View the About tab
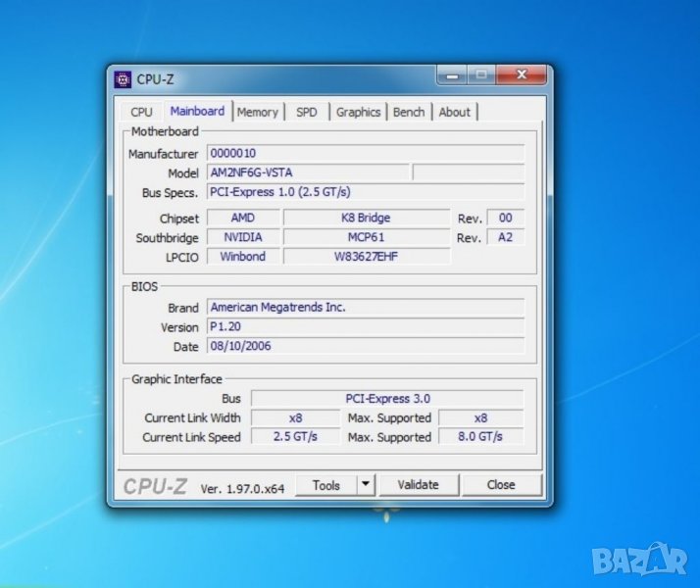This screenshot has width=700, height=588. [x=454, y=112]
